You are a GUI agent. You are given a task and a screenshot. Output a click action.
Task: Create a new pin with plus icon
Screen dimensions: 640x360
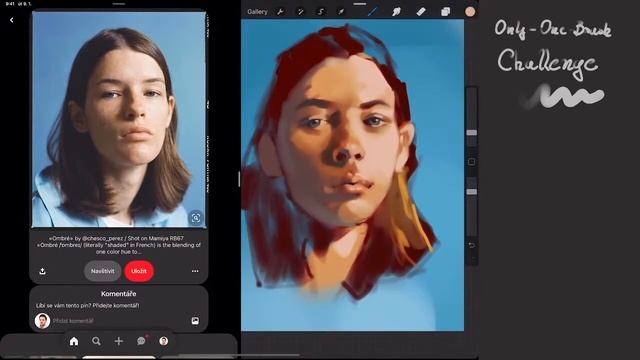[119, 341]
